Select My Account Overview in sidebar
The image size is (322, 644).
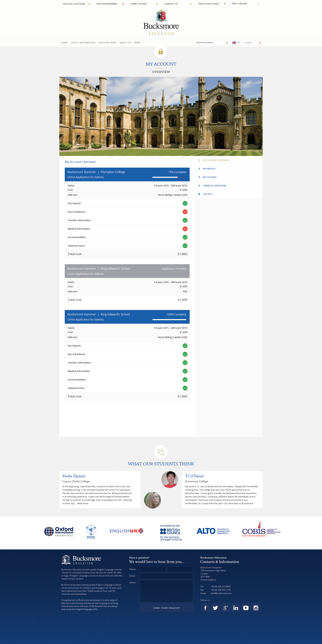[216, 160]
